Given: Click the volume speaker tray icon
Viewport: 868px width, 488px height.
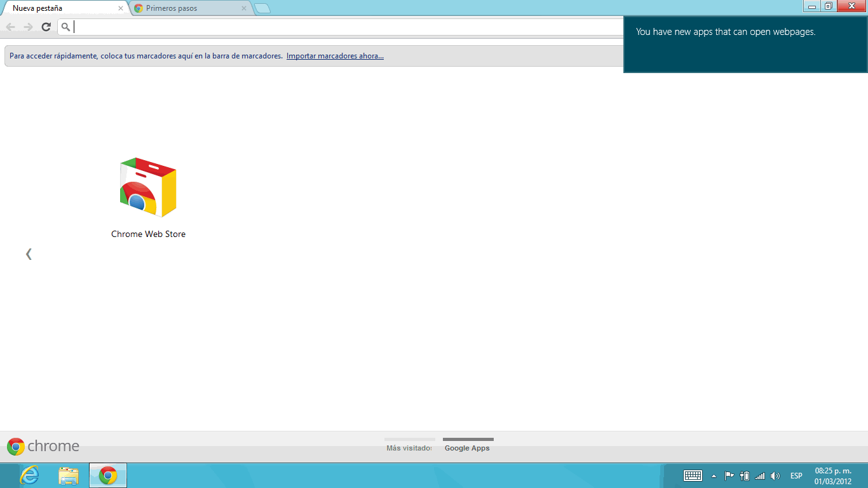Looking at the screenshot, I should click(x=775, y=476).
